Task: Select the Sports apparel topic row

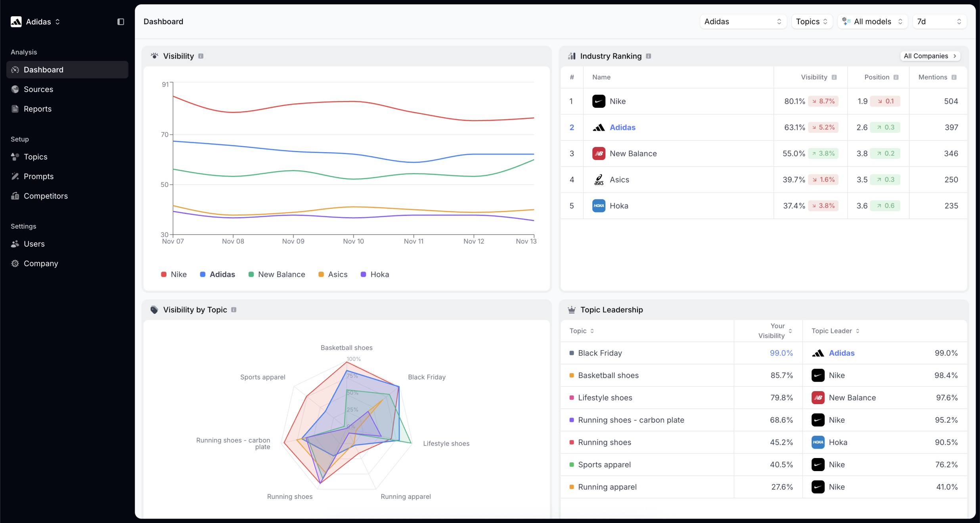Action: point(764,465)
